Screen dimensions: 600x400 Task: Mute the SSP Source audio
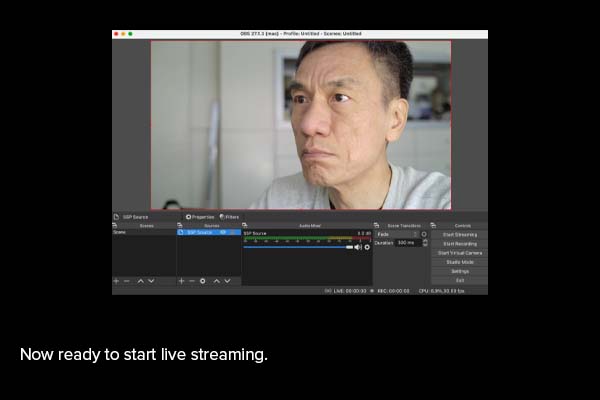pos(358,246)
